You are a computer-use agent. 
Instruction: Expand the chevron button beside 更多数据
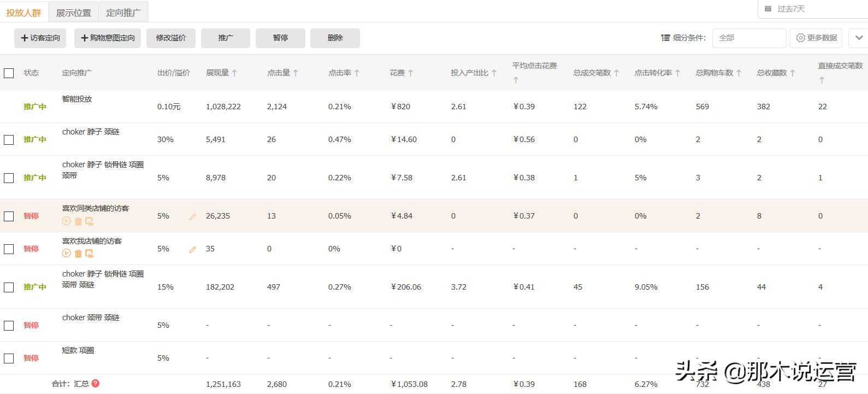(x=859, y=38)
